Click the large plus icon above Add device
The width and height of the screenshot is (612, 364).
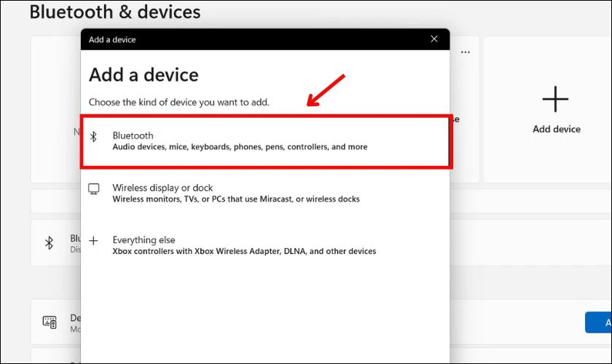[555, 99]
